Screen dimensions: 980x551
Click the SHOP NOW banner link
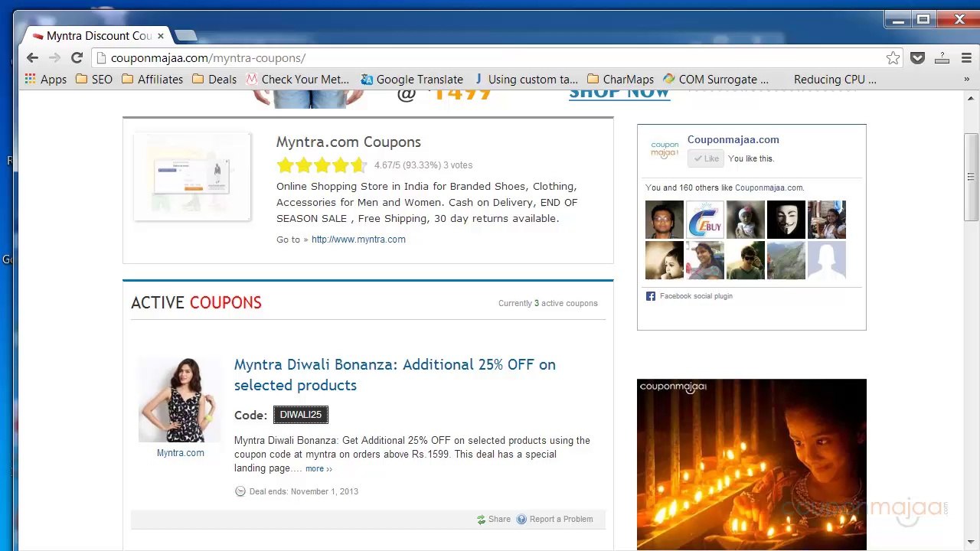[619, 93]
